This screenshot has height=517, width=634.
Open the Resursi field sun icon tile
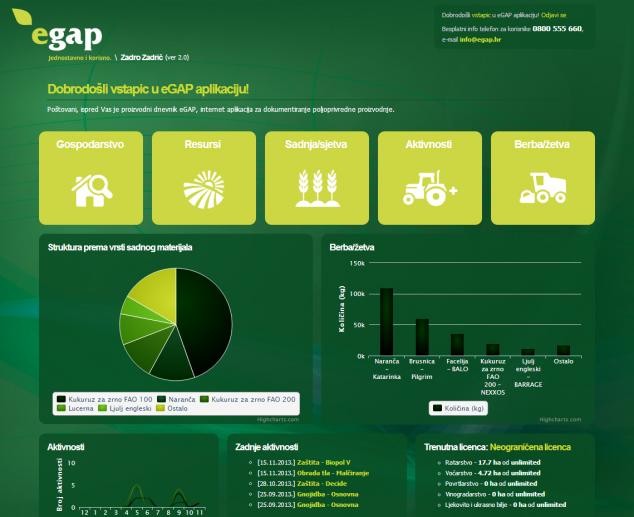(x=204, y=178)
